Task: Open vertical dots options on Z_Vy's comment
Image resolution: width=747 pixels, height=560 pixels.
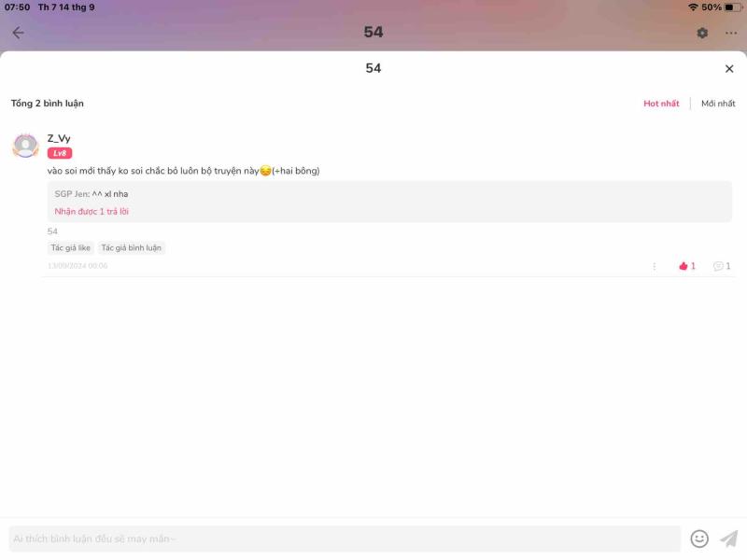Action: (655, 266)
